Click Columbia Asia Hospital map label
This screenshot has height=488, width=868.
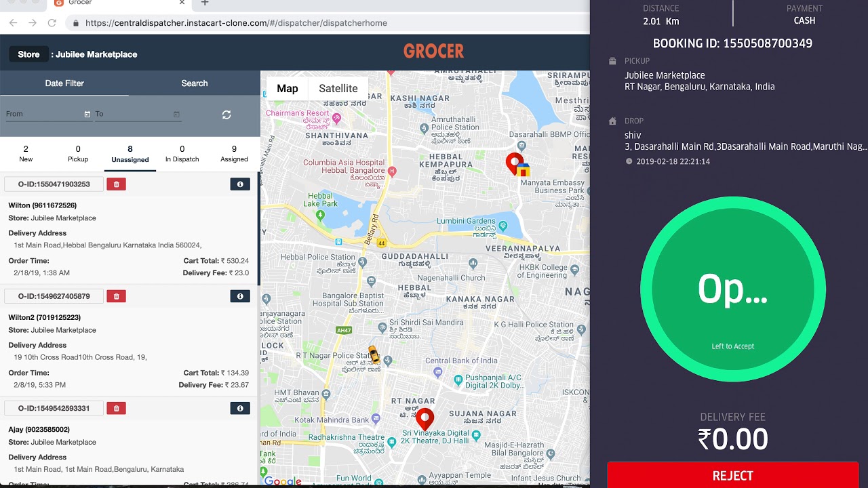tap(344, 173)
